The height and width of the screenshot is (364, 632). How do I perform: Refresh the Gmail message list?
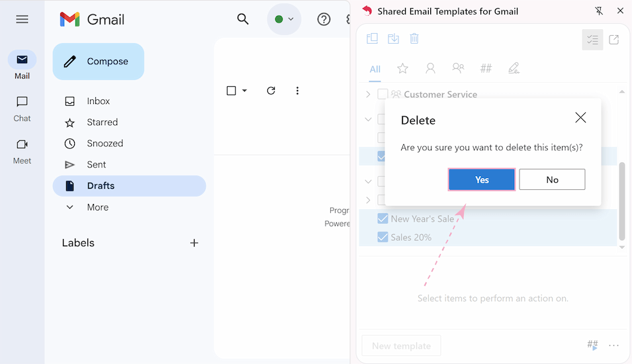click(271, 91)
